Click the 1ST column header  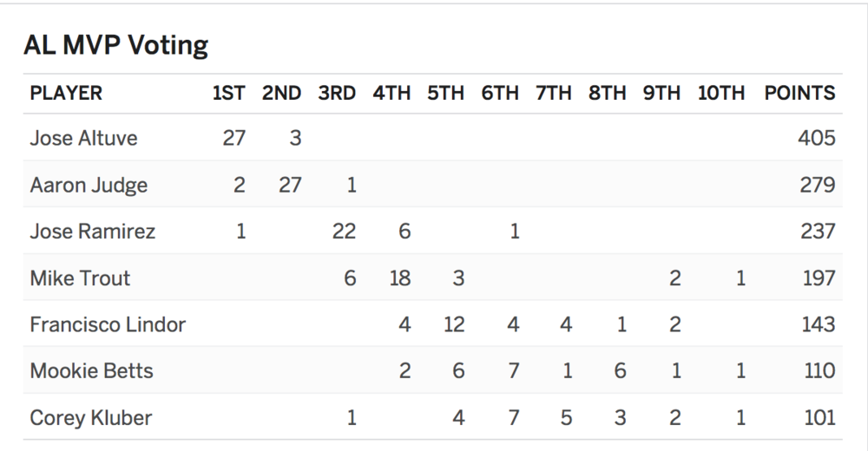pos(228,93)
